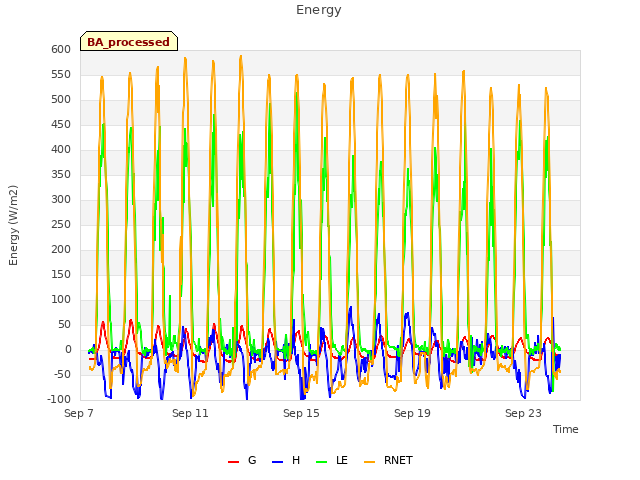Viewport: 640px width, 480px height.
Task: Click the 400 y-axis tick label
Action: [x=61, y=149]
